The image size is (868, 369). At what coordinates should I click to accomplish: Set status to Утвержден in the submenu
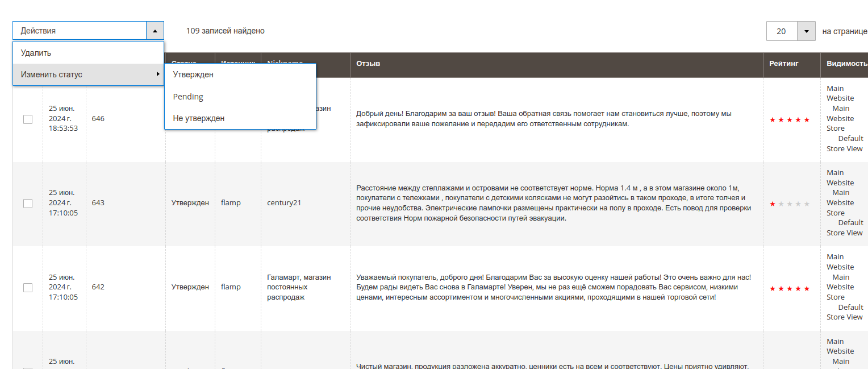(x=193, y=74)
